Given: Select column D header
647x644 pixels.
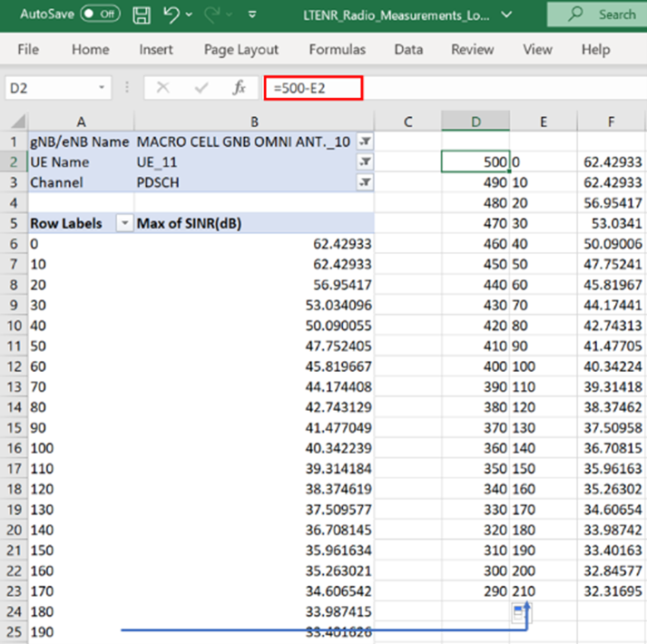Looking at the screenshot, I should pyautogui.click(x=475, y=122).
